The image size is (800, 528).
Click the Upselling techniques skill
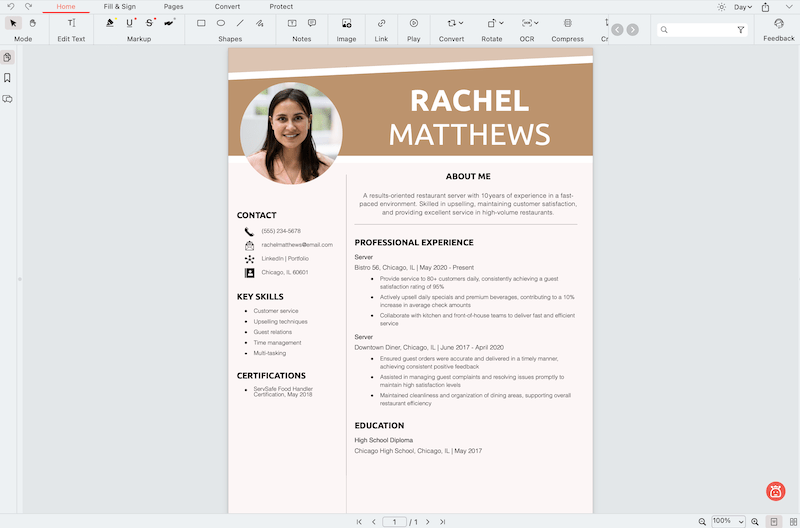pos(281,321)
